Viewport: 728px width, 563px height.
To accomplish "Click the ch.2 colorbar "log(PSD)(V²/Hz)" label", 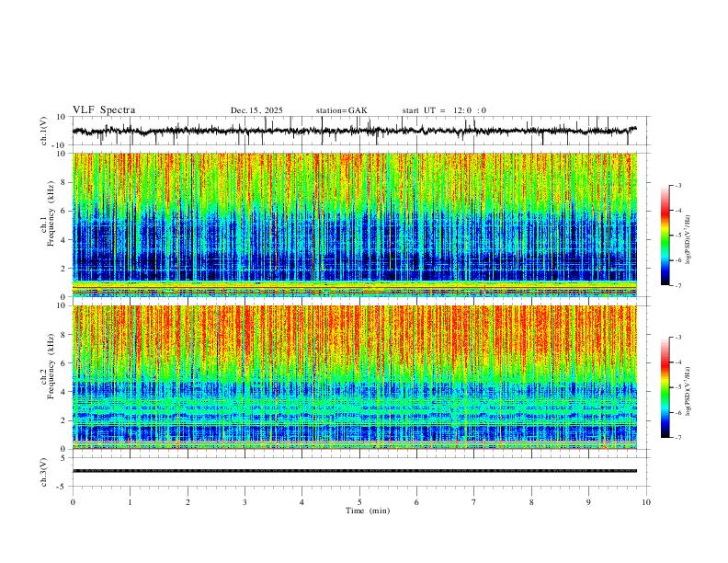I will [688, 391].
